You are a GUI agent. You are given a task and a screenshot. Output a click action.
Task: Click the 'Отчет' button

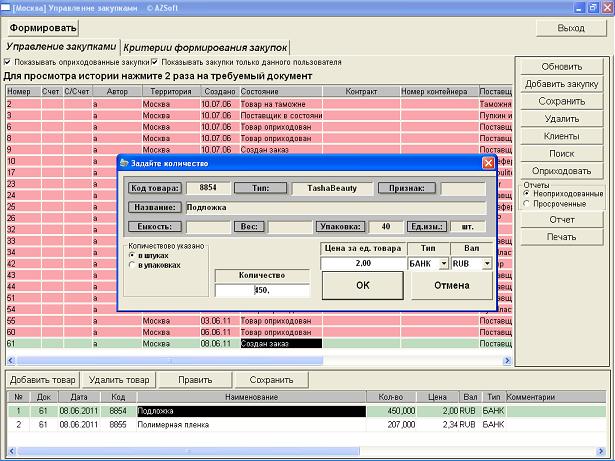562,220
